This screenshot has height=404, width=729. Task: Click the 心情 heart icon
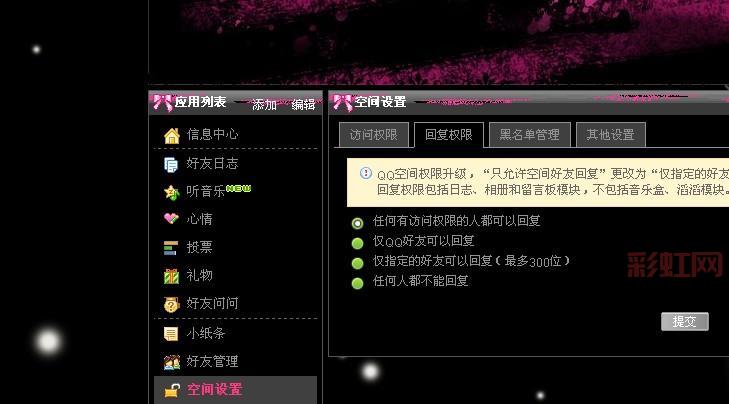(171, 219)
